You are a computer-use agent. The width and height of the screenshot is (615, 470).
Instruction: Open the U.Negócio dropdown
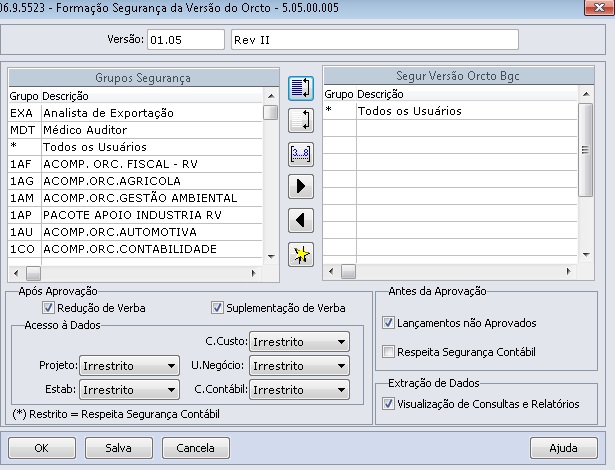click(299, 366)
